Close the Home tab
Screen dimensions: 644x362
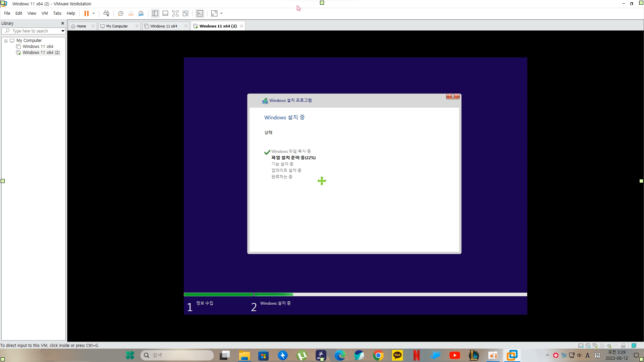pos(93,26)
